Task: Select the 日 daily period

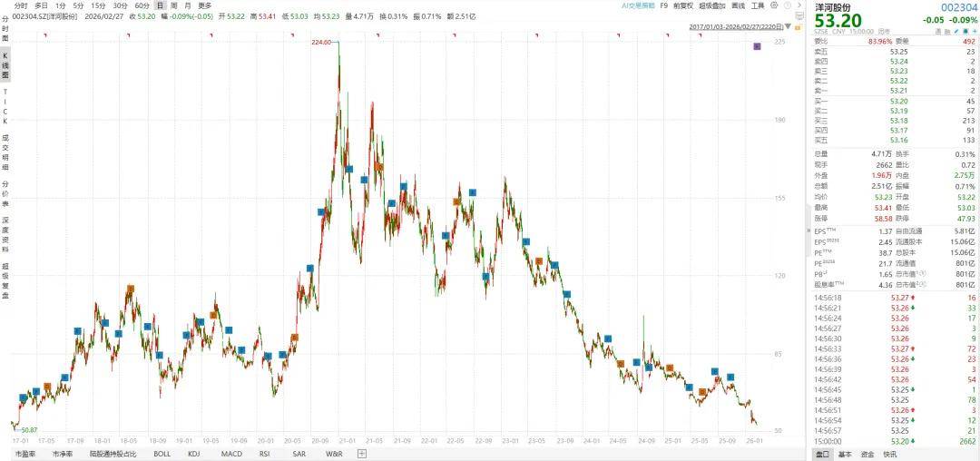Action: click(x=160, y=5)
